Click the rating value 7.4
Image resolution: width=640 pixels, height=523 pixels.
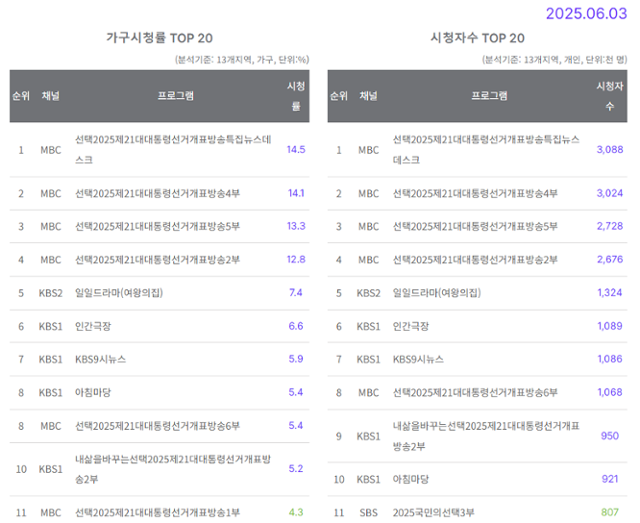point(296,293)
